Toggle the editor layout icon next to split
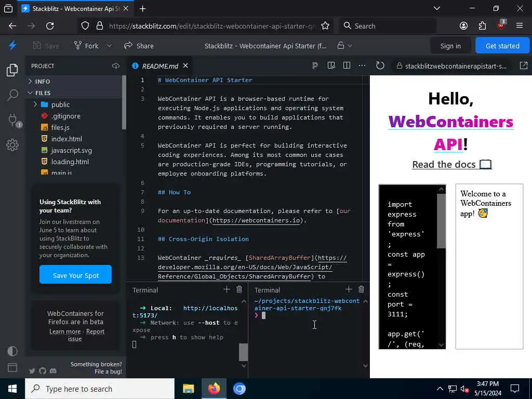This screenshot has width=532, height=399. click(331, 65)
